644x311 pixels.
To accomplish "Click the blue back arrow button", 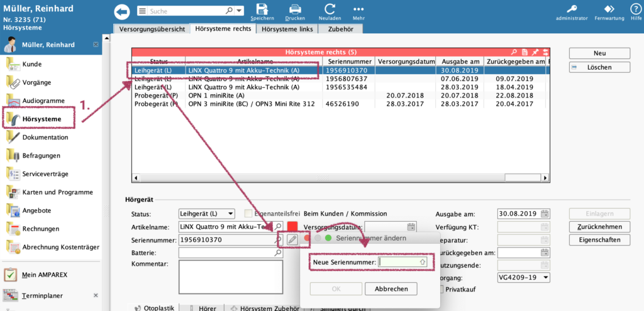I will 122,11.
